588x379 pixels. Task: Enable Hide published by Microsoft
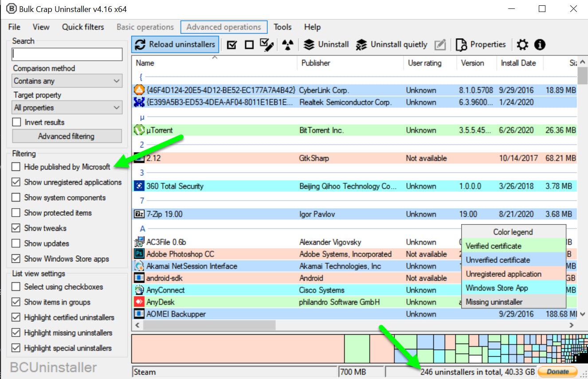(x=16, y=167)
